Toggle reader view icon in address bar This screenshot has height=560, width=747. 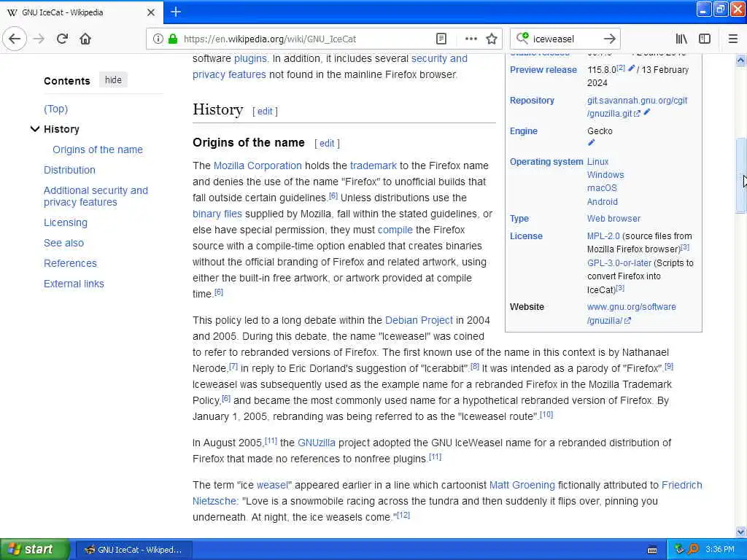pos(441,39)
